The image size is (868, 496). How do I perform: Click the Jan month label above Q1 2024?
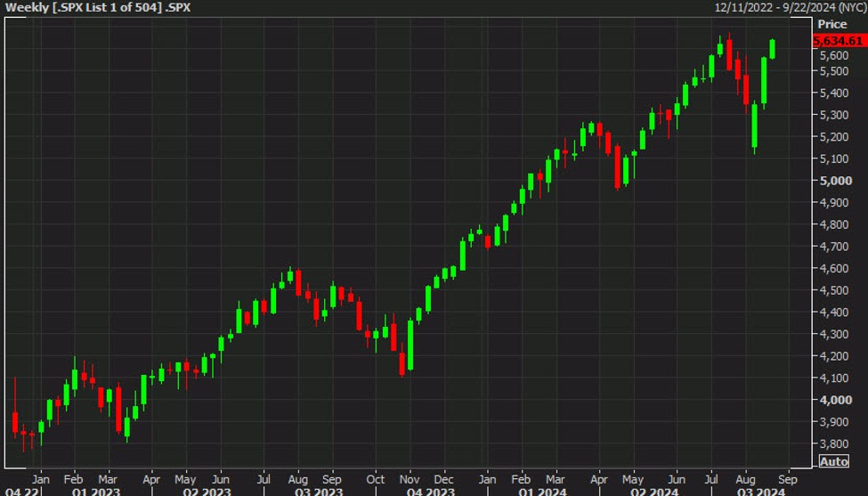[487, 479]
